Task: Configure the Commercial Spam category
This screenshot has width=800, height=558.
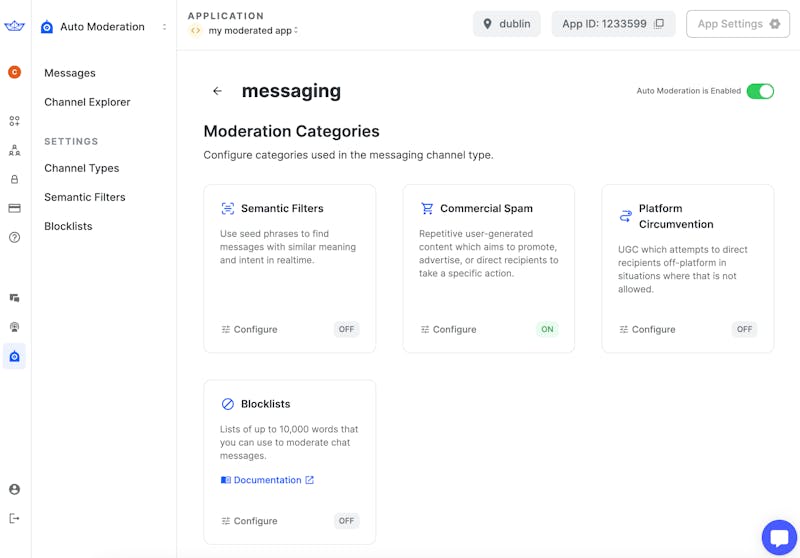Action: (448, 329)
